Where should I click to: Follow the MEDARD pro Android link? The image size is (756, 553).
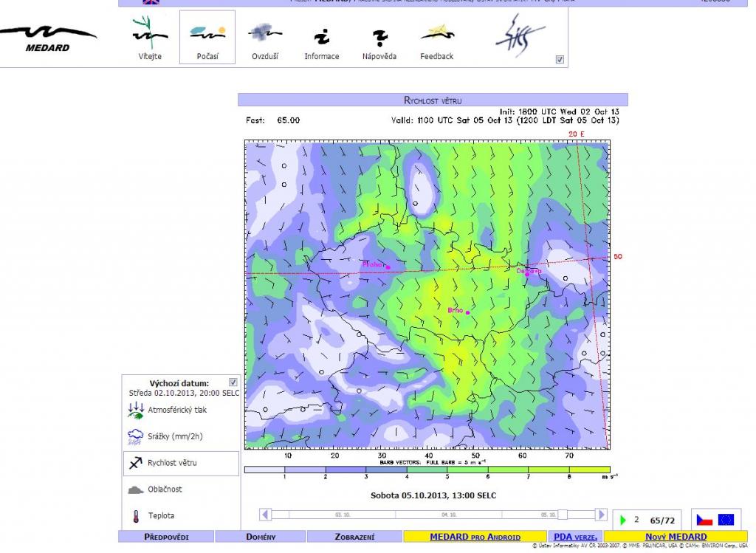pyautogui.click(x=475, y=537)
